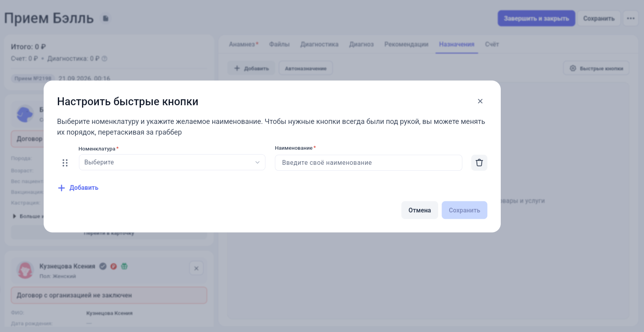Click Завершить и закрыть button
Image resolution: width=644 pixels, height=332 pixels.
(x=536, y=18)
